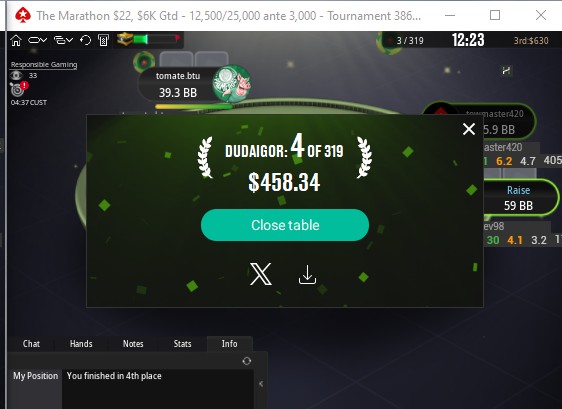The height and width of the screenshot is (409, 562).
Task: Click tomate.btu player avatar
Action: [232, 84]
